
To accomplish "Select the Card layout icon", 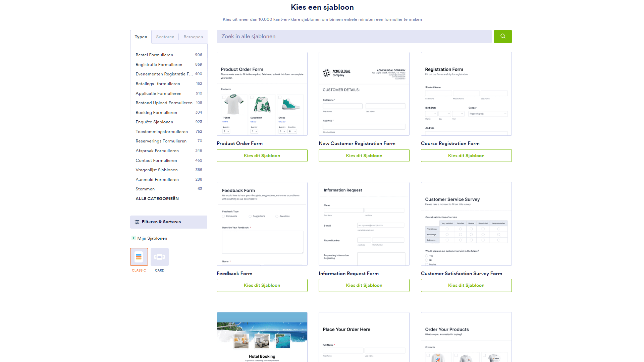I will [x=160, y=257].
